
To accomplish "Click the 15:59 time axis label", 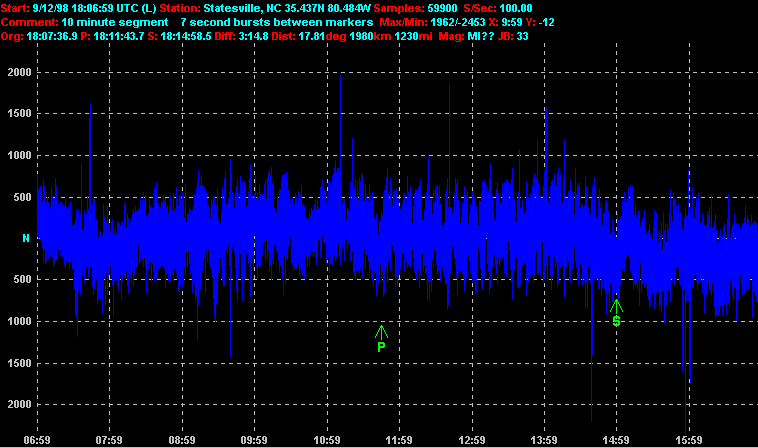I will pyautogui.click(x=689, y=440).
